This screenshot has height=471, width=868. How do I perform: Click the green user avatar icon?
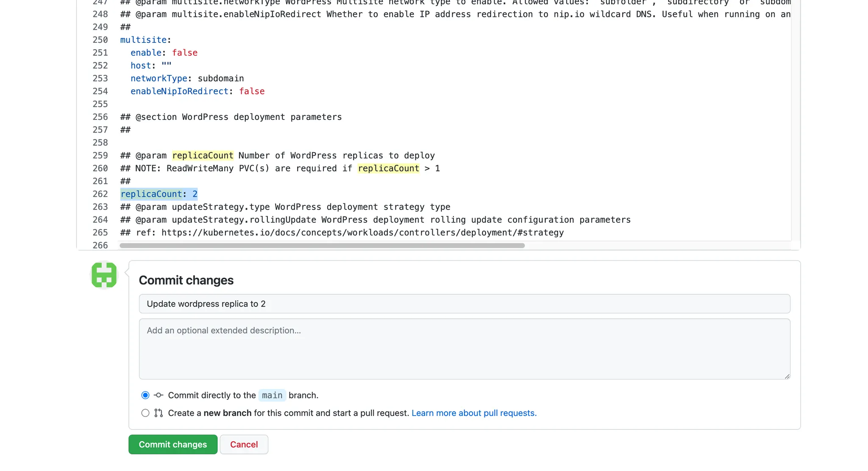tap(104, 275)
